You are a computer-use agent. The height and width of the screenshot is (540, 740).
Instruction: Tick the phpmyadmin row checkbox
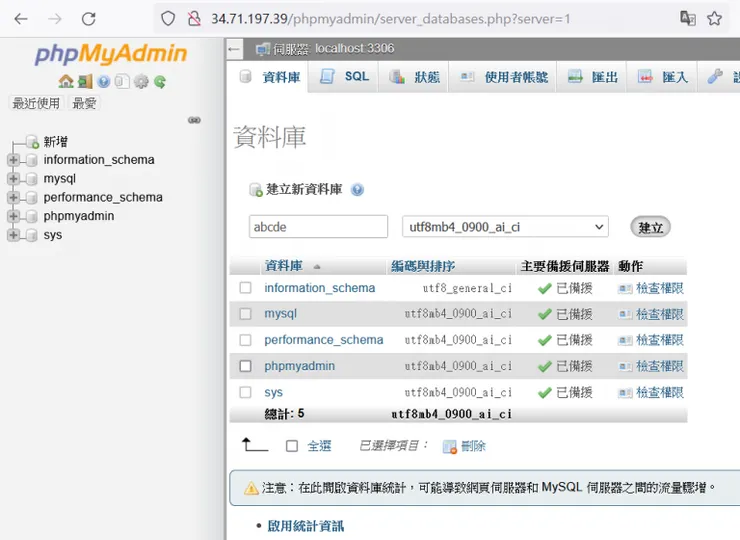[x=245, y=366]
